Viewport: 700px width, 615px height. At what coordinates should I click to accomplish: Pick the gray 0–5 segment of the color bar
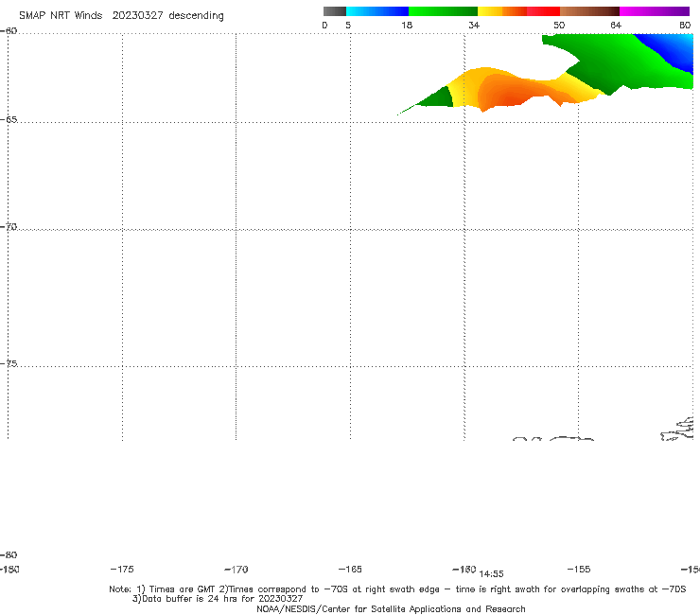pyautogui.click(x=334, y=11)
